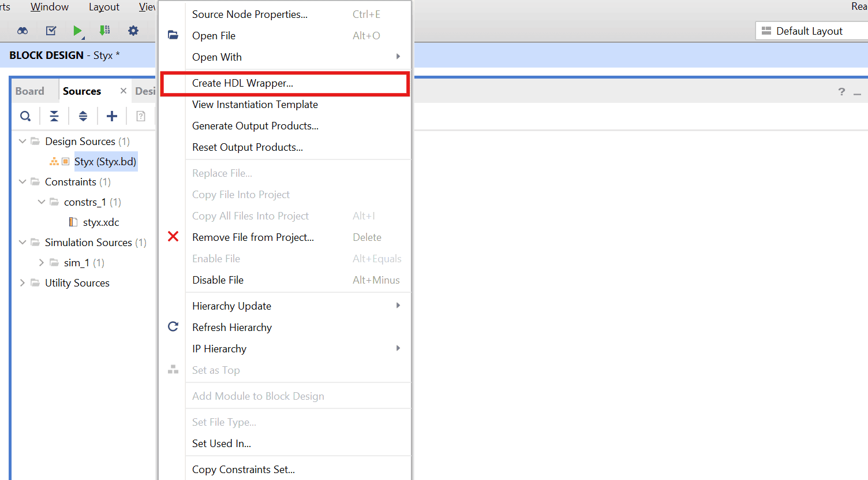Image resolution: width=868 pixels, height=480 pixels.
Task: Click the help question mark button
Action: coord(841,92)
